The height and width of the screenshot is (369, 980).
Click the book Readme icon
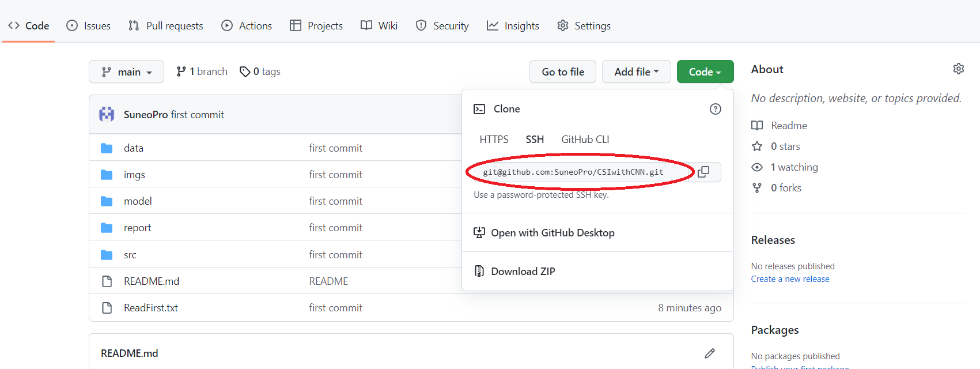pyautogui.click(x=757, y=126)
